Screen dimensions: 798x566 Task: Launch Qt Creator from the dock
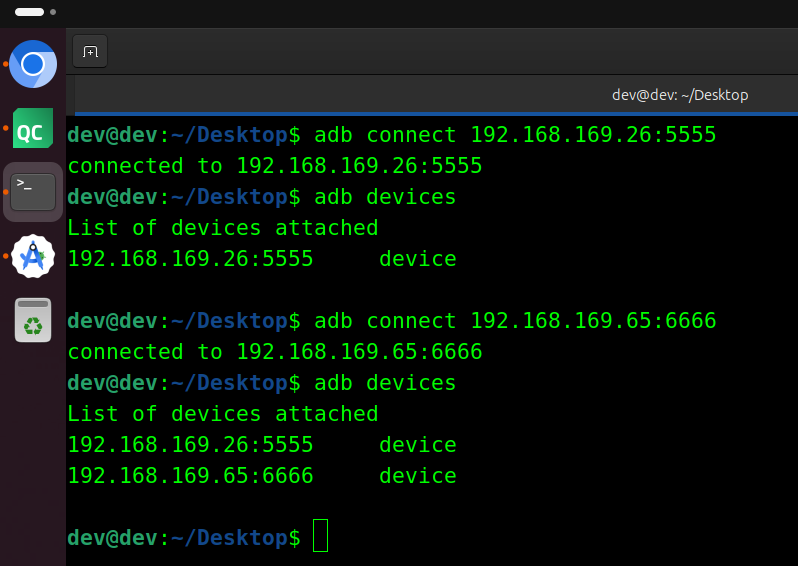click(33, 128)
